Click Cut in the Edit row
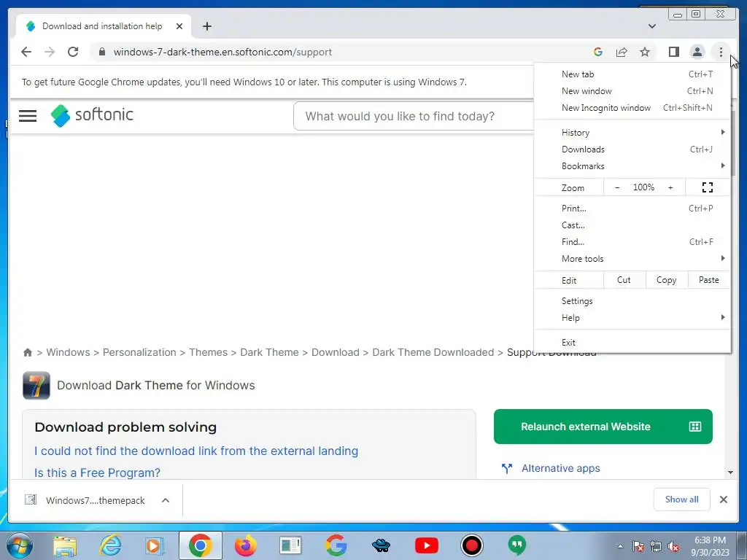The height and width of the screenshot is (560, 747). click(x=624, y=280)
